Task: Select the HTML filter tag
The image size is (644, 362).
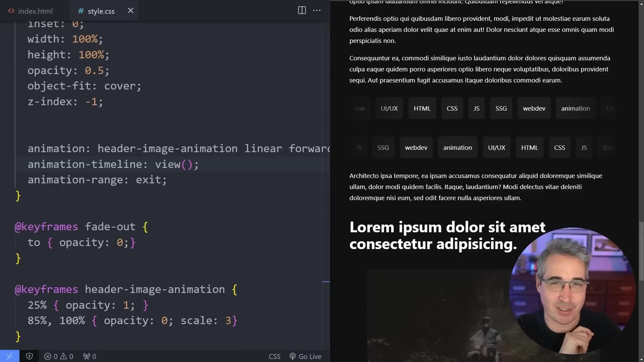Action: point(422,108)
